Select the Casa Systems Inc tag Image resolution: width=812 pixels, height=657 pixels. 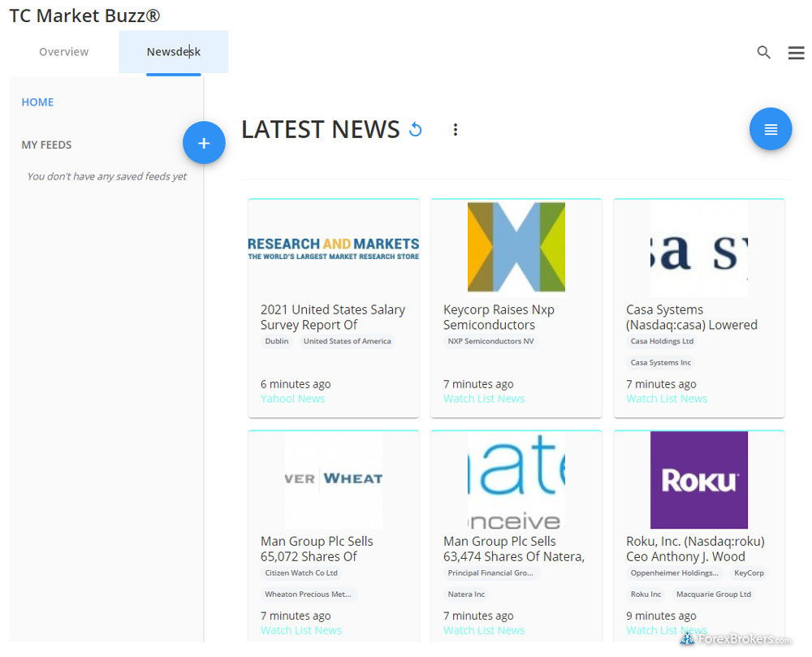[x=660, y=362]
